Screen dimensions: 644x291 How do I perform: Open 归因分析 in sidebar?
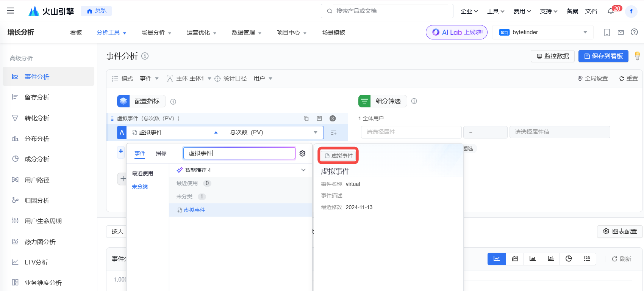coord(37,200)
